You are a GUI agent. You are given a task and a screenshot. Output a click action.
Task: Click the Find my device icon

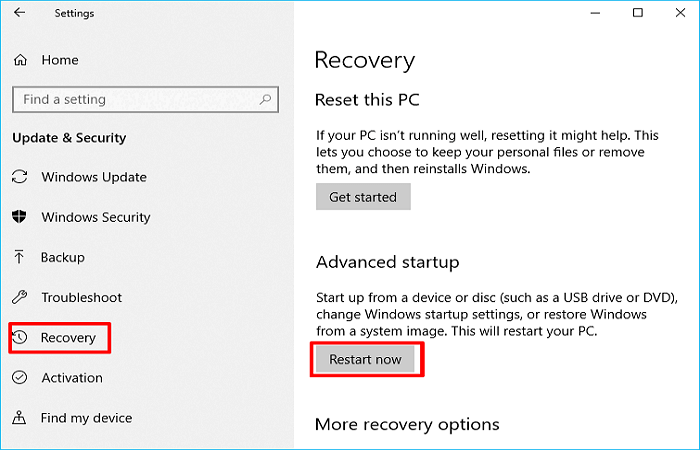tap(20, 418)
